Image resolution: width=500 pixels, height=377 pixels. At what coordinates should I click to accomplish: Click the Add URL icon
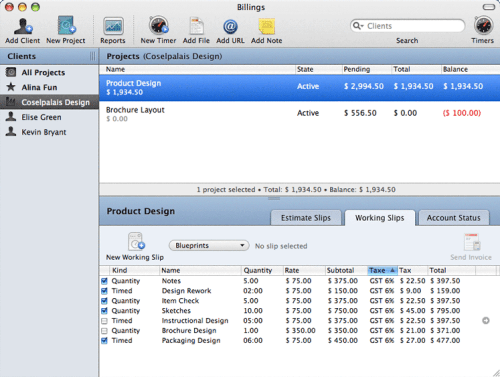tap(230, 26)
